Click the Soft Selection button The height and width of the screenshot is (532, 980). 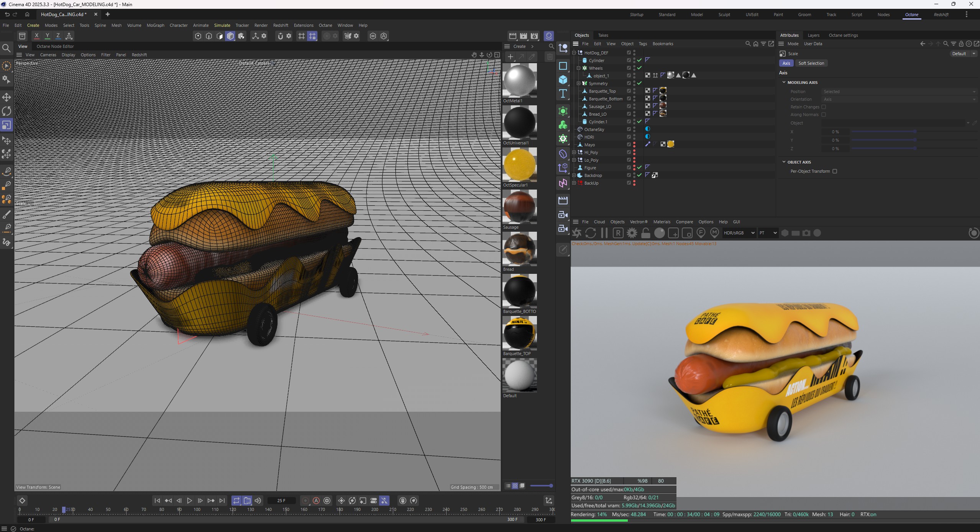coord(811,63)
